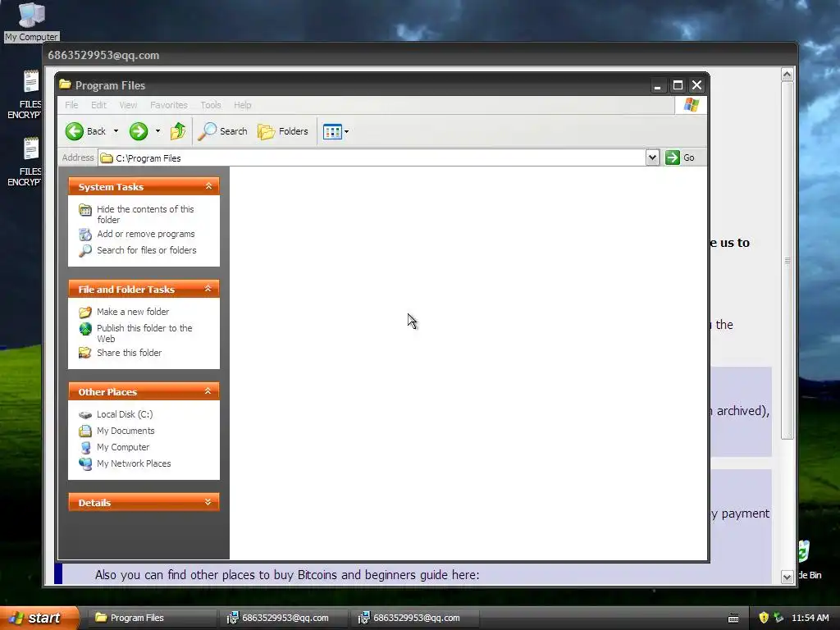This screenshot has height=630, width=840.
Task: Go up one folder level
Action: (178, 131)
